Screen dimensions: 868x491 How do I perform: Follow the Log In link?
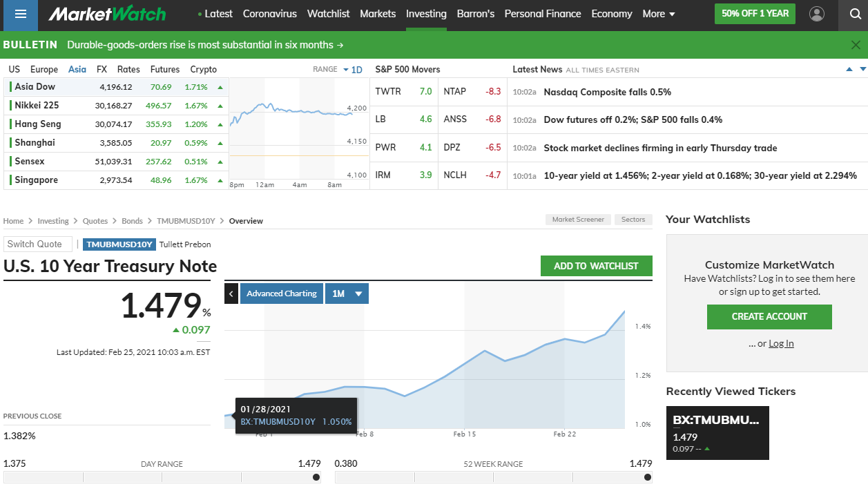click(x=781, y=343)
